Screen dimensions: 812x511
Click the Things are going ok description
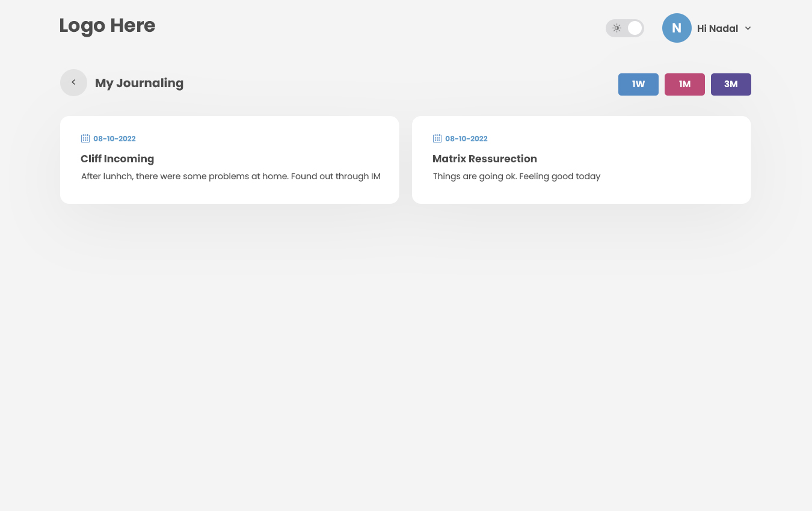[x=517, y=176]
